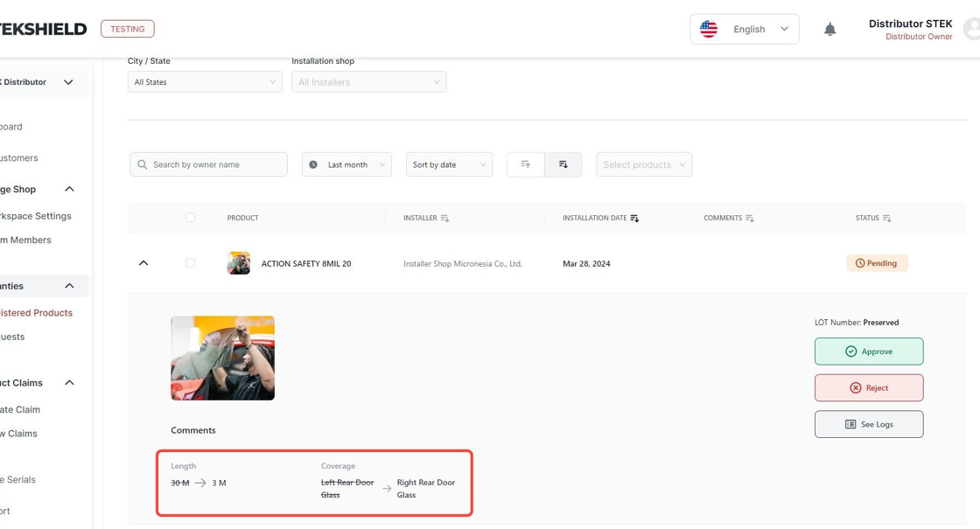This screenshot has width=980, height=529.
Task: Click the ACTION SAFETY 8MIL 20 product thumbnail
Action: (x=238, y=263)
